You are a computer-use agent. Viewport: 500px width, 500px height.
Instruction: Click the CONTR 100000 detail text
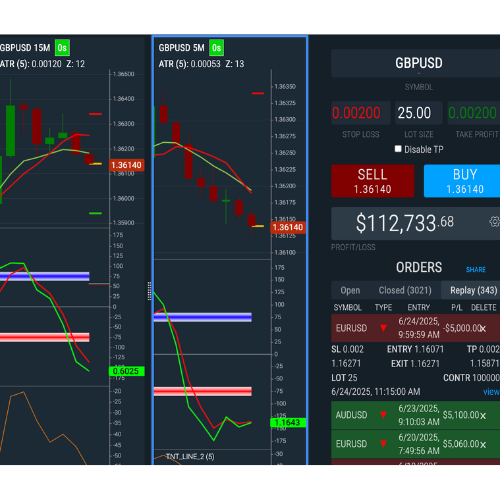click(x=471, y=378)
